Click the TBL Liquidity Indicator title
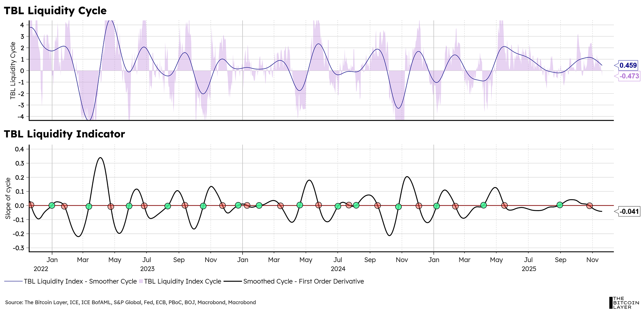 coord(64,134)
